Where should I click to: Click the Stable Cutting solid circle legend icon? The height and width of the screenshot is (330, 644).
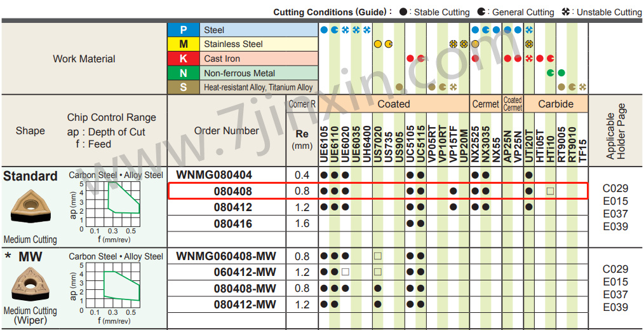[403, 12]
